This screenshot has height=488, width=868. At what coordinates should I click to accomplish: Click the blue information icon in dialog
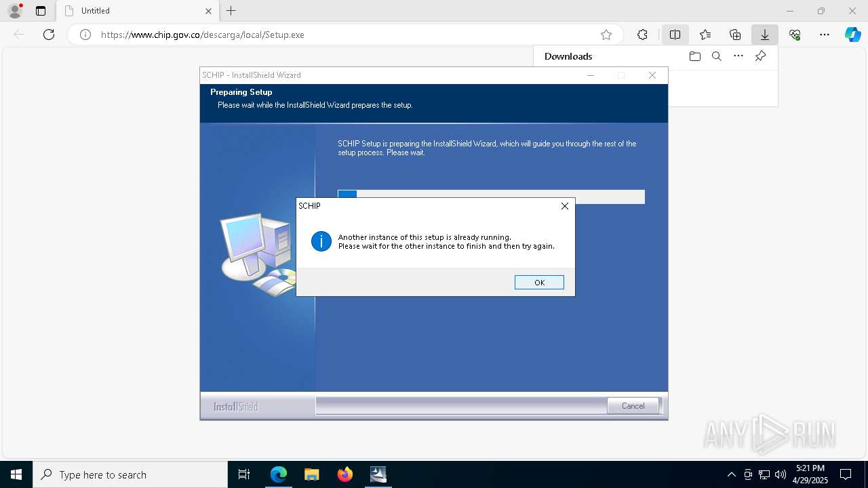coord(321,241)
